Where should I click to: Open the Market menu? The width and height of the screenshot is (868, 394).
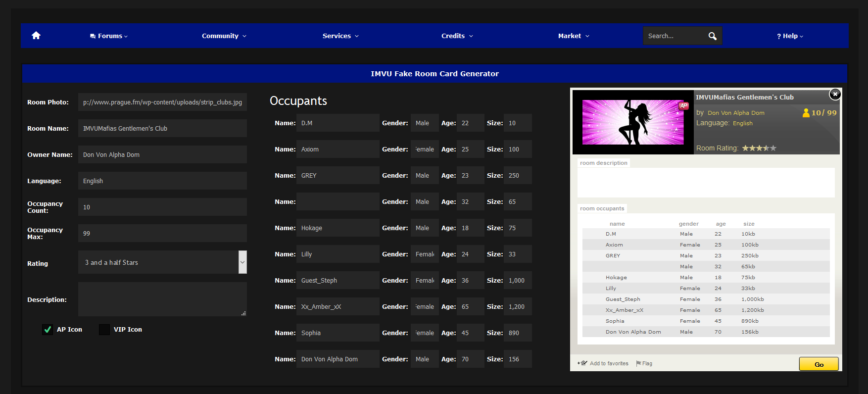click(x=574, y=36)
